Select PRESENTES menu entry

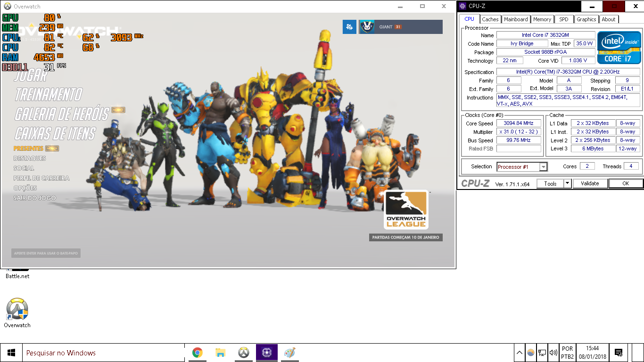pos(28,148)
